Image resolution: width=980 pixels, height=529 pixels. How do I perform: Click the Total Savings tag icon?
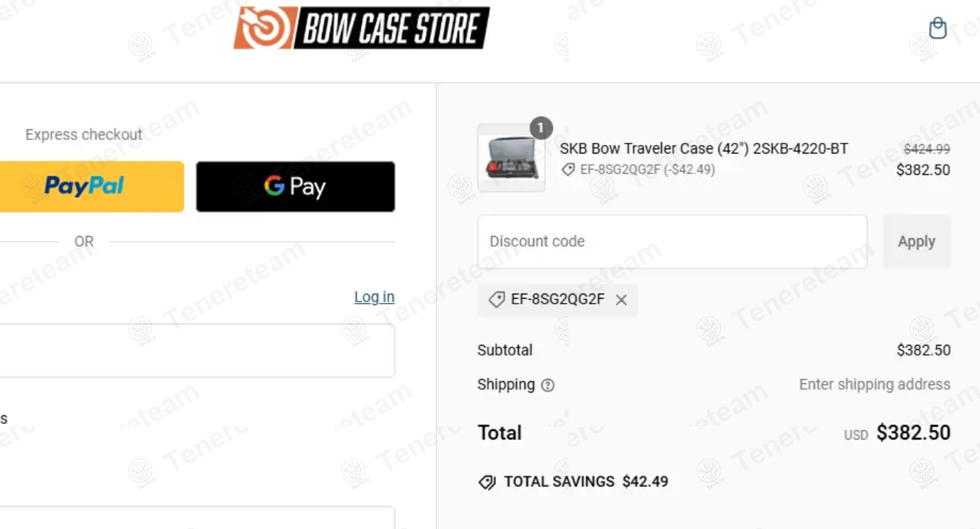[487, 483]
